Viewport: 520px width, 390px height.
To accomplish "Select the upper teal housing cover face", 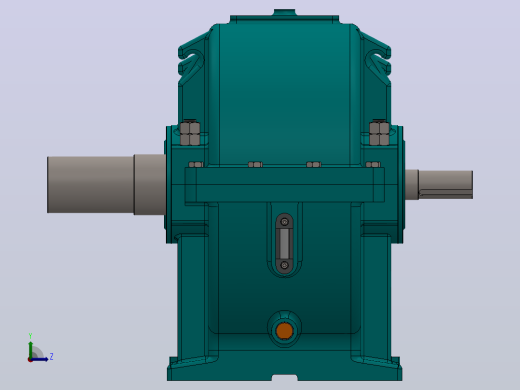I will tap(284, 95).
